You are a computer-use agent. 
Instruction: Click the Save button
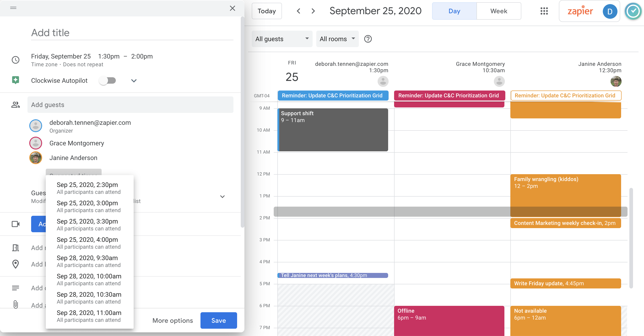click(x=219, y=320)
